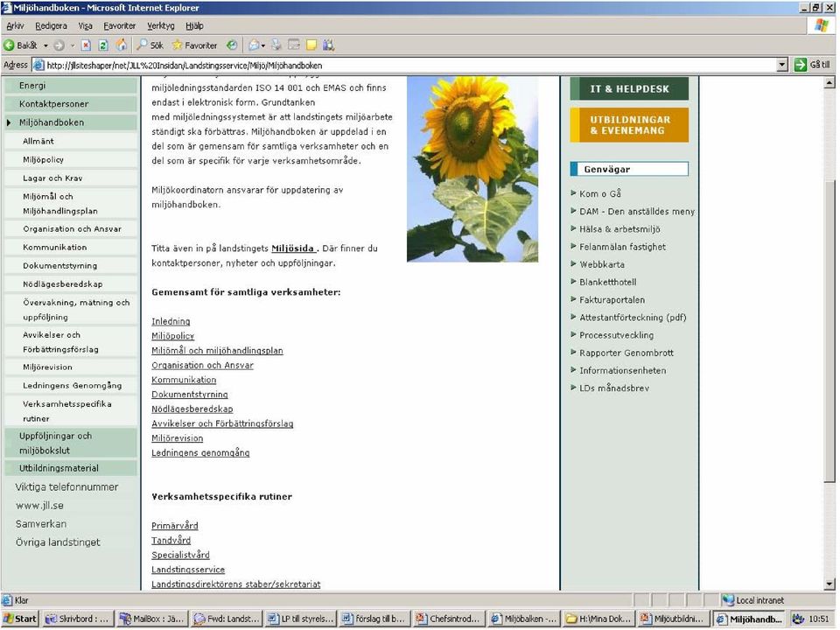Select Energi in the left navigation
Viewport: 840px width, 630px height.
(x=71, y=86)
